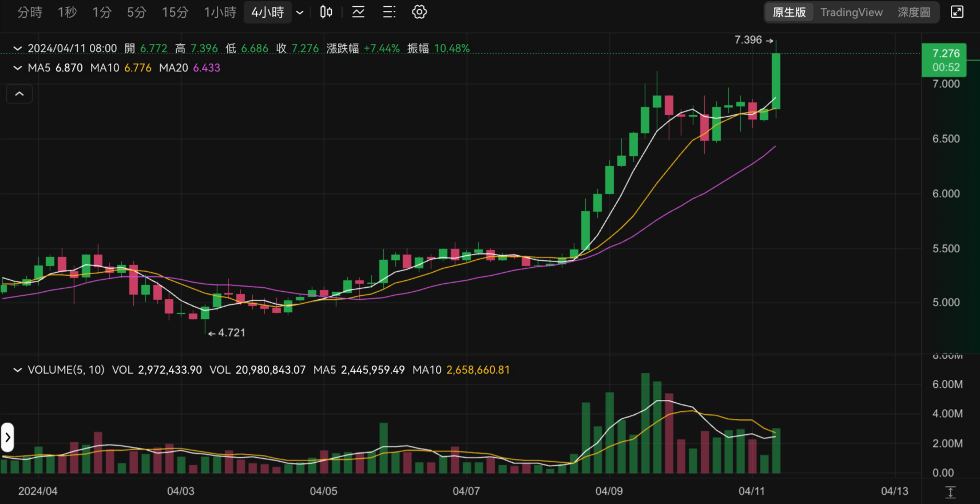The image size is (980, 504).
Task: Click the 6.500 price axis label
Action: coord(946,139)
